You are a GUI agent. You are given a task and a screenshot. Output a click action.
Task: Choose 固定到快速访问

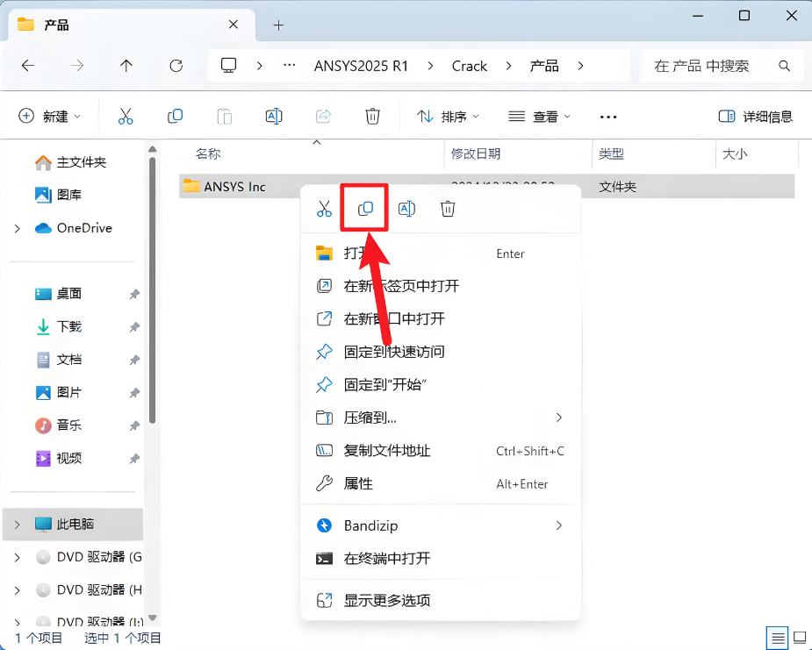pos(441,352)
